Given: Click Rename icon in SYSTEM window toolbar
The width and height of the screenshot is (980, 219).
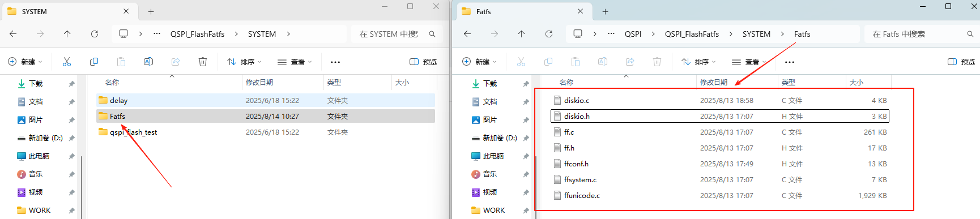Looking at the screenshot, I should [x=148, y=62].
